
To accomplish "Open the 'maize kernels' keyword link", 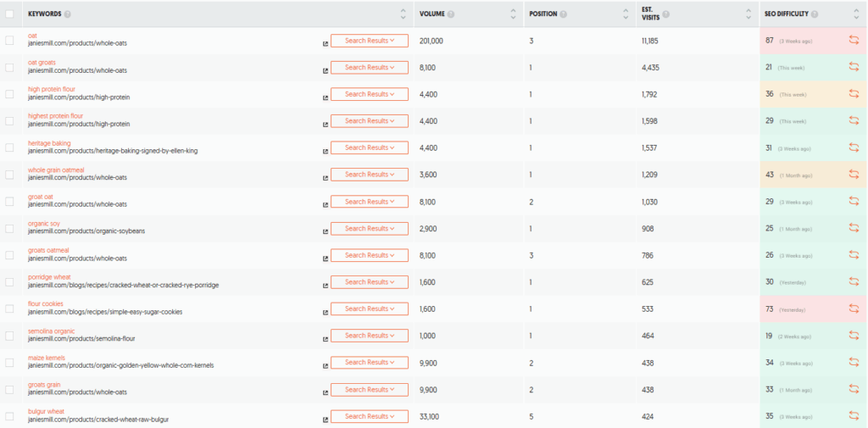I will [x=47, y=358].
